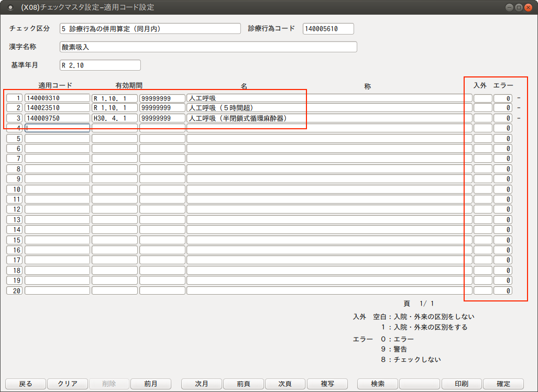The height and width of the screenshot is (392, 538).
Task: Confirm with the 確定 button
Action: click(503, 384)
